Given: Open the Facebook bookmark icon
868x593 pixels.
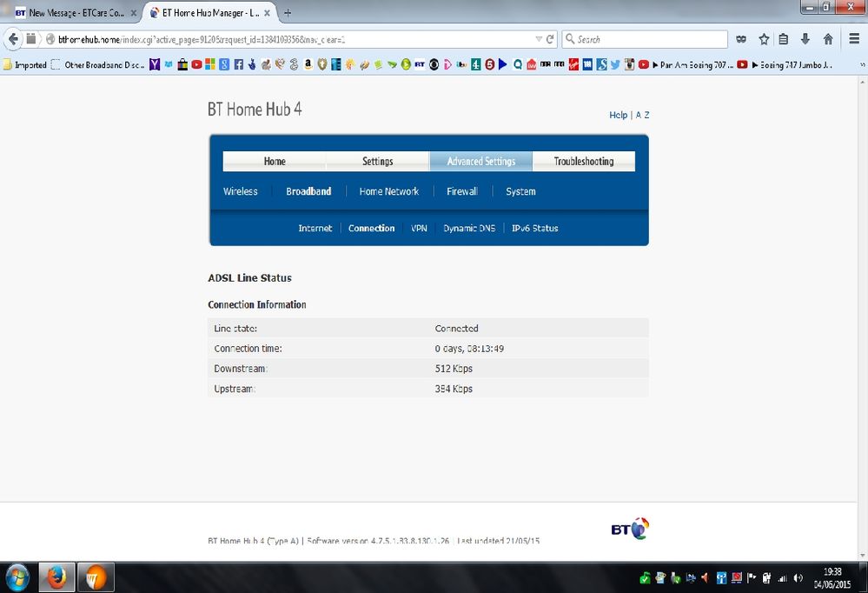Looking at the screenshot, I should pos(239,65).
